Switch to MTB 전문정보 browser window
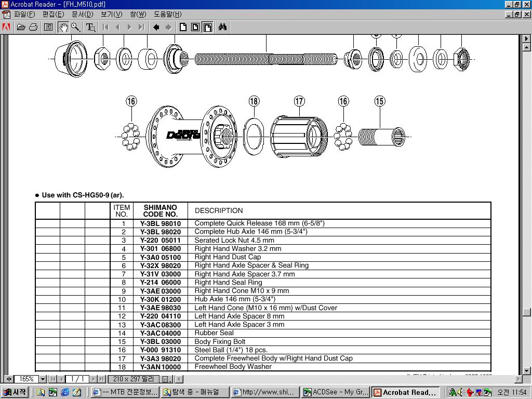 [125, 392]
